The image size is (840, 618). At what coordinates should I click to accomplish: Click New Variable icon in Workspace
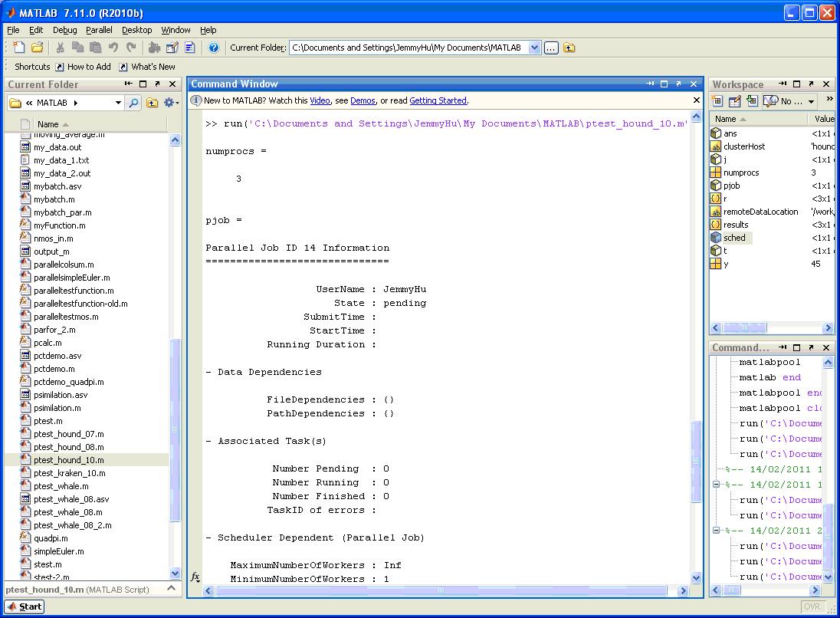pyautogui.click(x=717, y=101)
